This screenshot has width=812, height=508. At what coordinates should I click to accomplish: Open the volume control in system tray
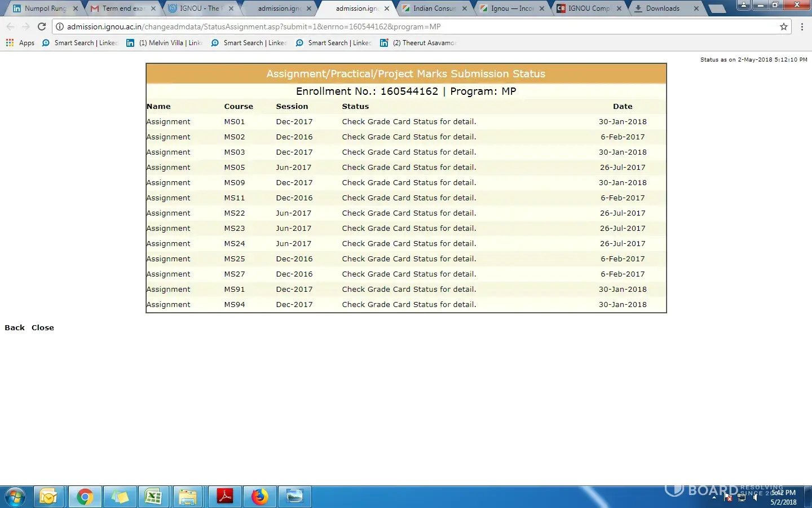(x=756, y=497)
